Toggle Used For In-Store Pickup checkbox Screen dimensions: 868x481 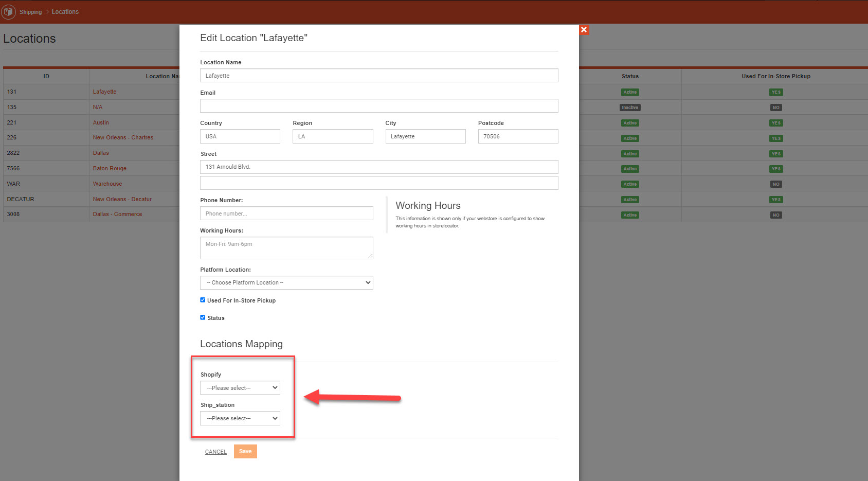click(203, 300)
